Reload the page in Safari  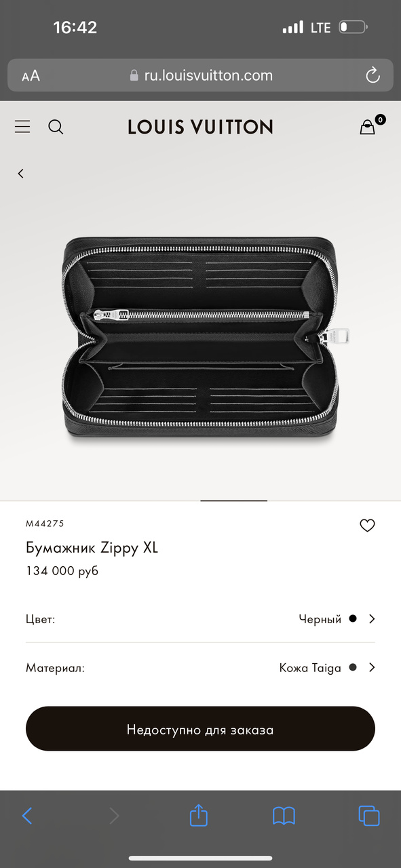[x=373, y=75]
